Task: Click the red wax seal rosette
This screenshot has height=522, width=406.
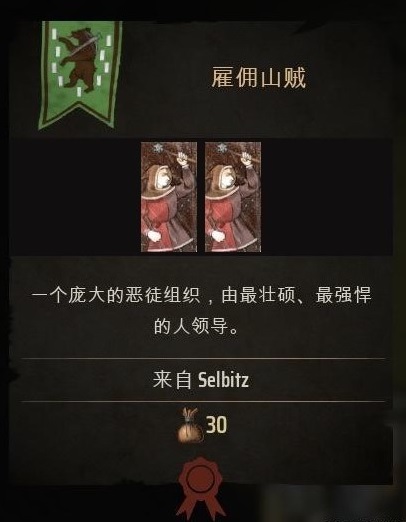Action: pyautogui.click(x=200, y=488)
